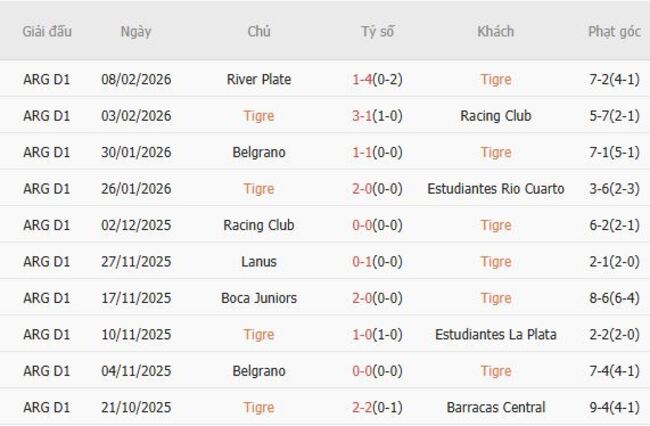Open the River Plate team link
The image size is (650, 426).
coord(259,79)
